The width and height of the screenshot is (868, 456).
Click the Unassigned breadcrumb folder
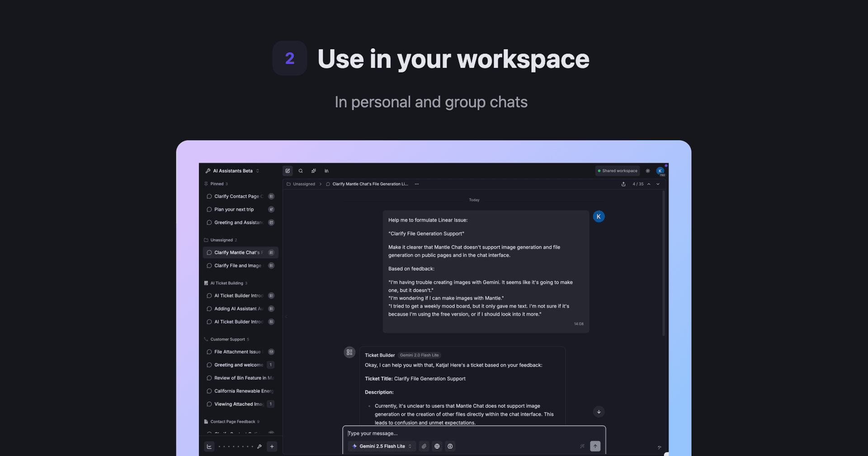point(301,184)
